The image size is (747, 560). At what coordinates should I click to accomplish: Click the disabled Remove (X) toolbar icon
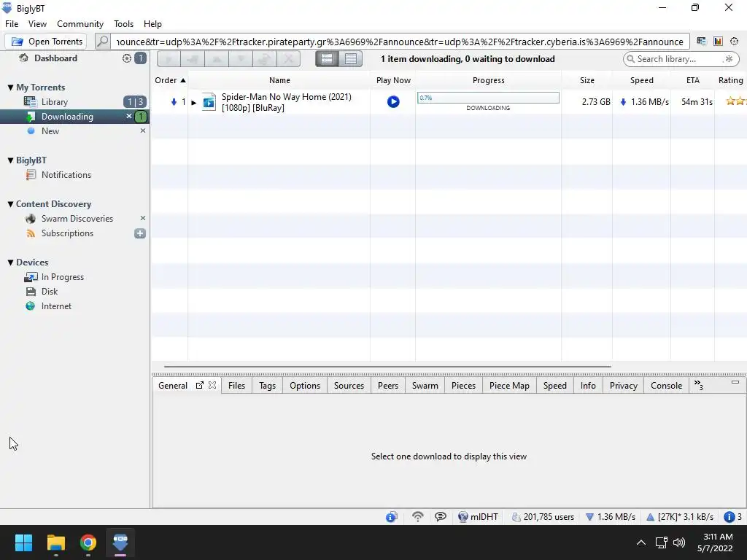pos(288,59)
